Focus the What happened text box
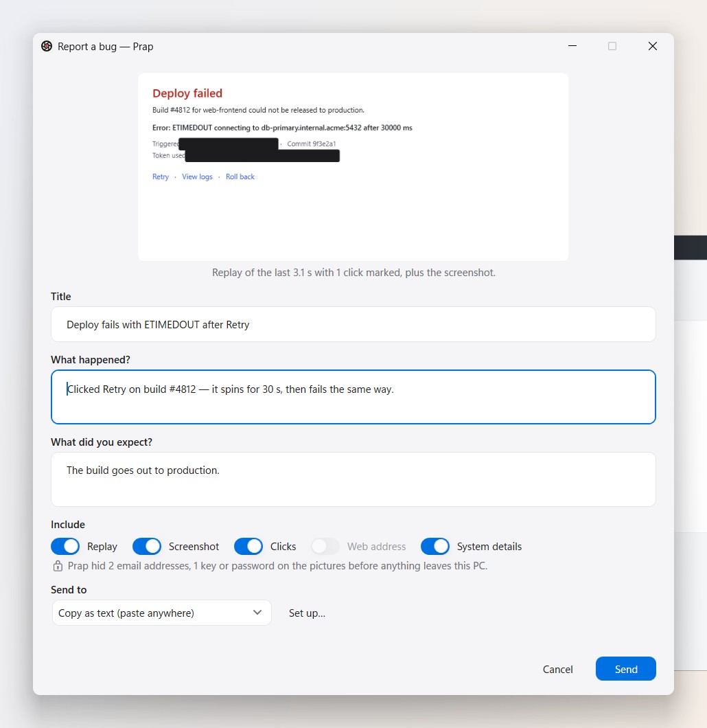 (x=353, y=397)
